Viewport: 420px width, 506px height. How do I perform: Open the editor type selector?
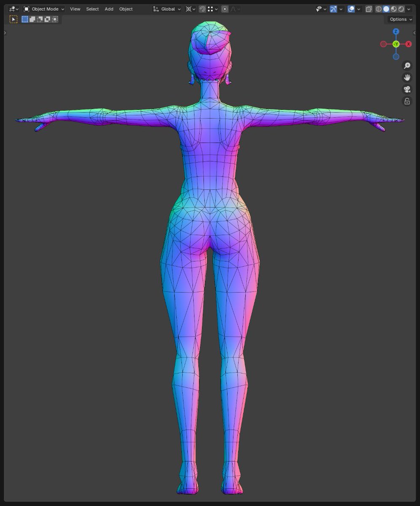pos(13,9)
